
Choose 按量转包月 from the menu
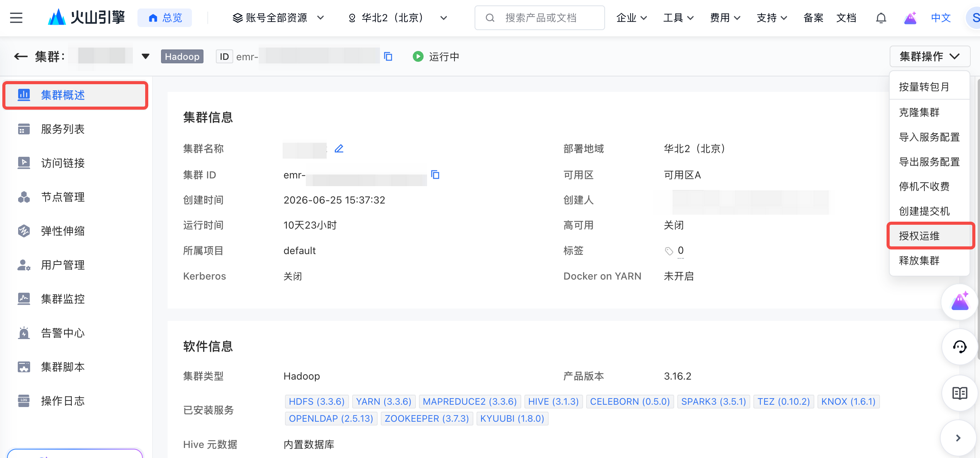(930, 87)
